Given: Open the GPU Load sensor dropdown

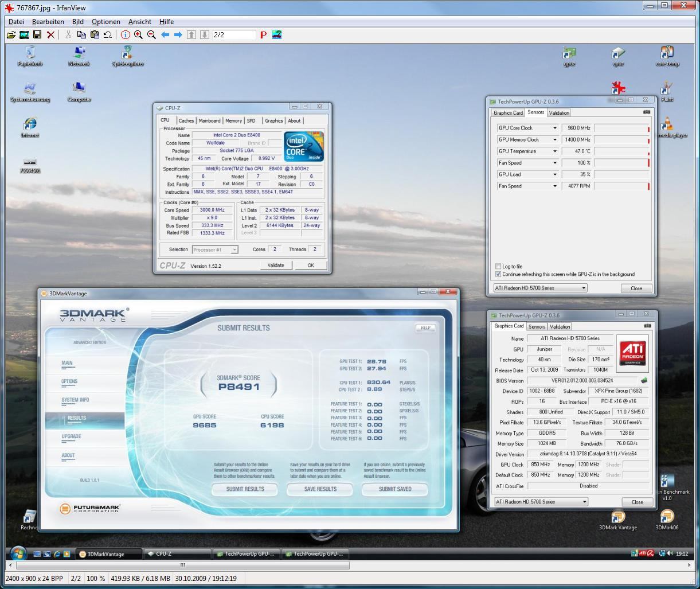Looking at the screenshot, I should pyautogui.click(x=527, y=174).
